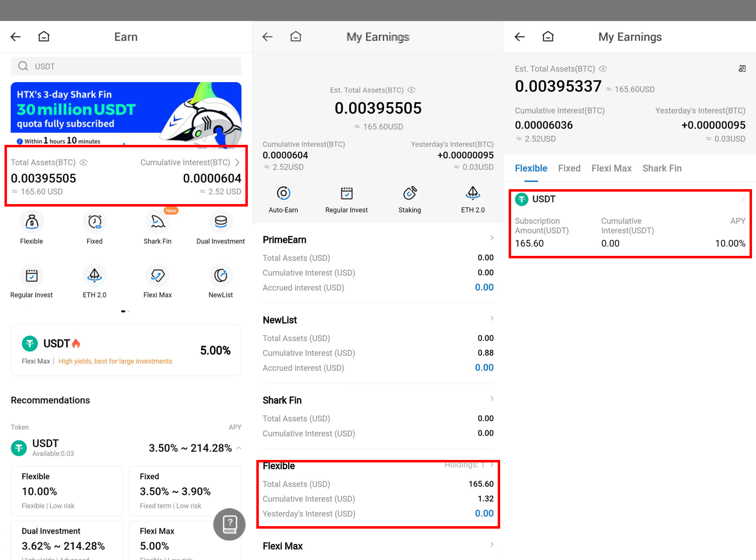Screen dimensions: 756x560
Task: Toggle eye icon in right My Earnings panel
Action: click(x=603, y=69)
